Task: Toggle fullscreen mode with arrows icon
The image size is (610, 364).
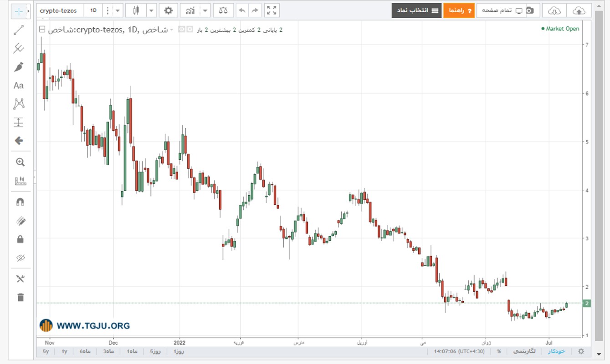Action: (x=272, y=10)
